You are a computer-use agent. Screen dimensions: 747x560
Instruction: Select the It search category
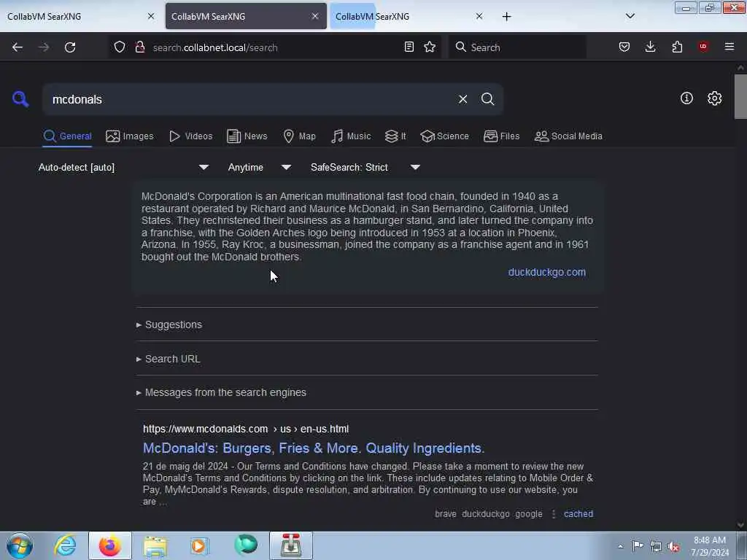pos(395,136)
